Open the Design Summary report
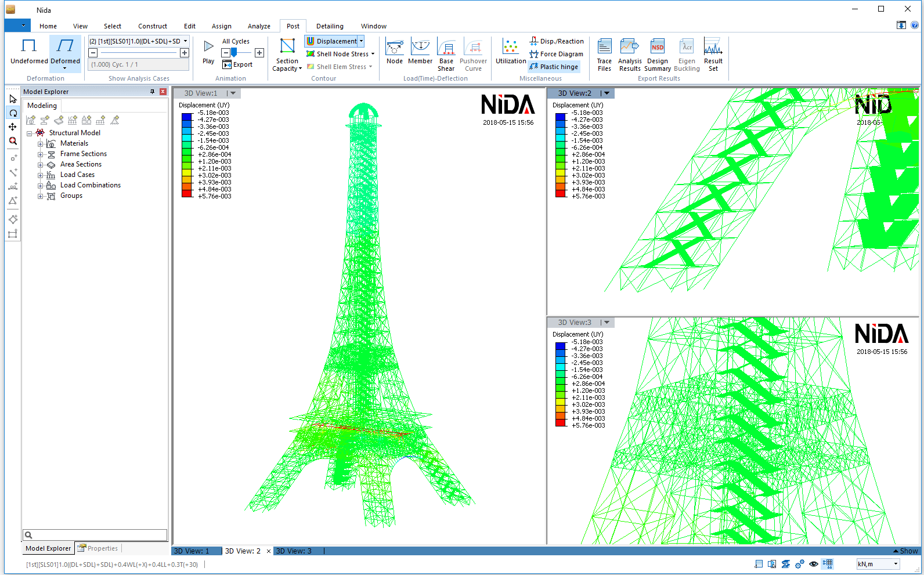Screen dimensions: 924x575 [658, 55]
